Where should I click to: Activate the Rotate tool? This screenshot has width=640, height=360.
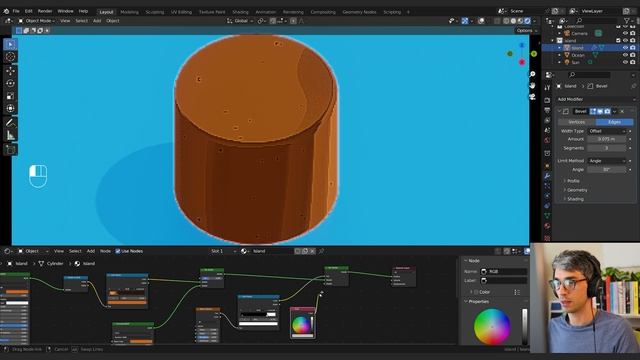[x=10, y=83]
